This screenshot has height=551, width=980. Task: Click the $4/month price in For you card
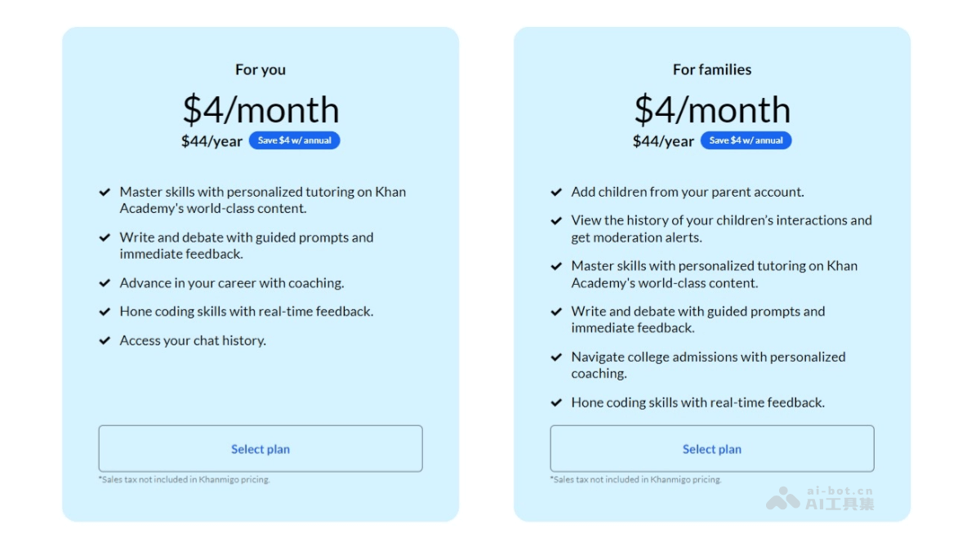[x=261, y=110]
